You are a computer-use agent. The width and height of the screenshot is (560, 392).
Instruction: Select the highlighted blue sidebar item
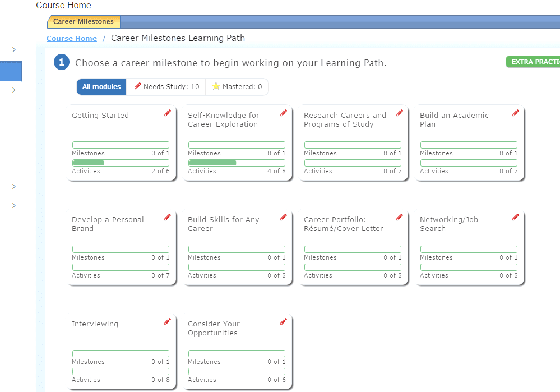click(11, 71)
